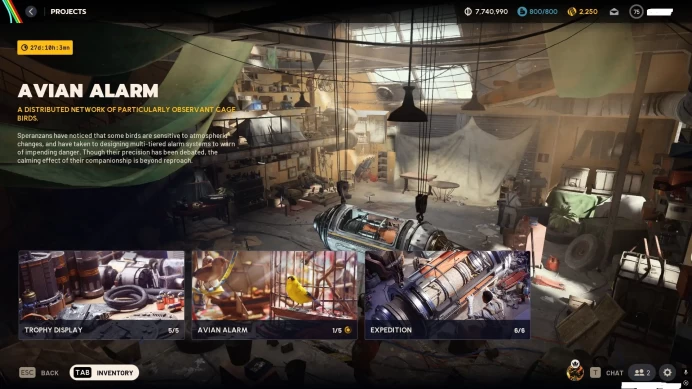The width and height of the screenshot is (692, 389).
Task: Open the party members icon showing 2
Action: pos(642,373)
